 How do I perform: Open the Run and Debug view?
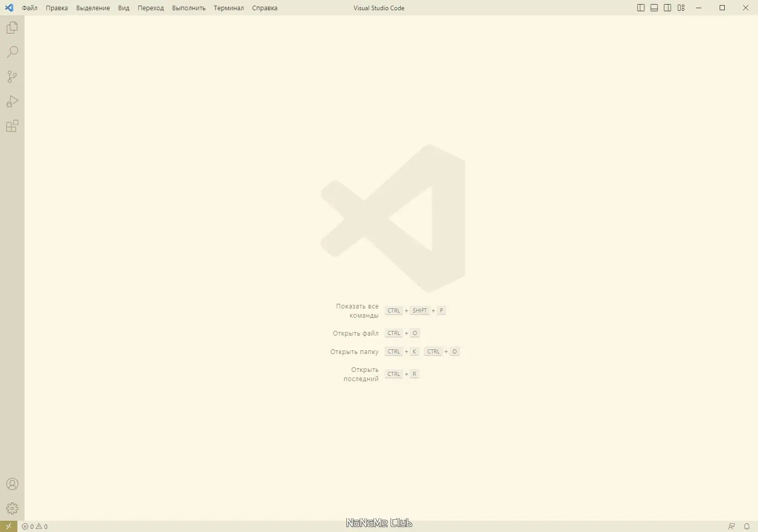(x=12, y=101)
